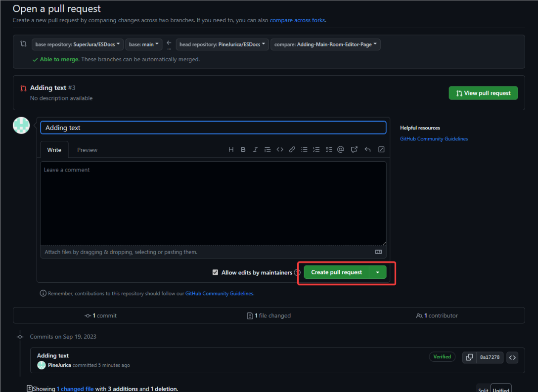Open the compare across forks link
The image size is (538, 392).
click(297, 21)
